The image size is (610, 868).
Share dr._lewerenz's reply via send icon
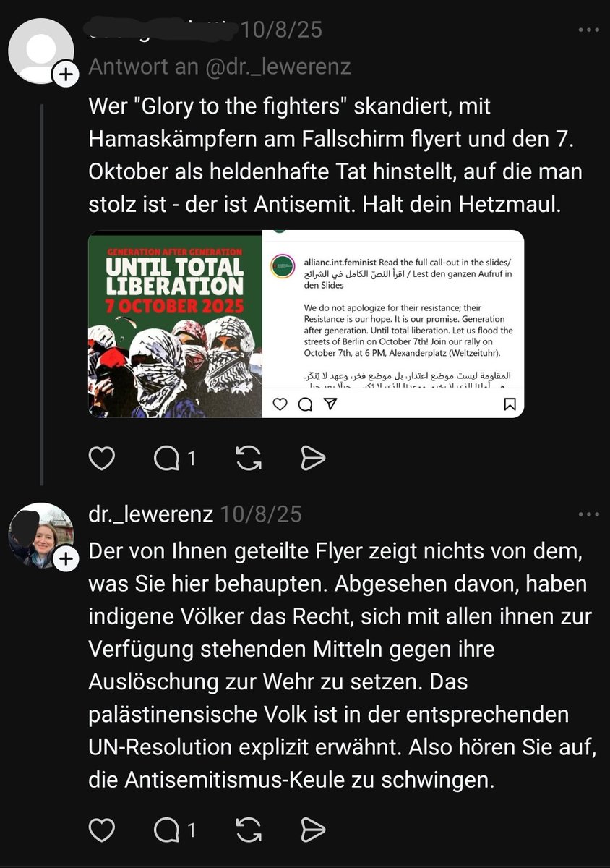[313, 831]
